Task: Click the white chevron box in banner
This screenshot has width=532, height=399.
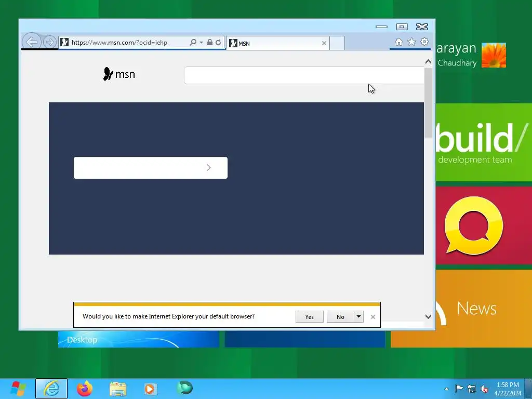Action: tap(151, 168)
